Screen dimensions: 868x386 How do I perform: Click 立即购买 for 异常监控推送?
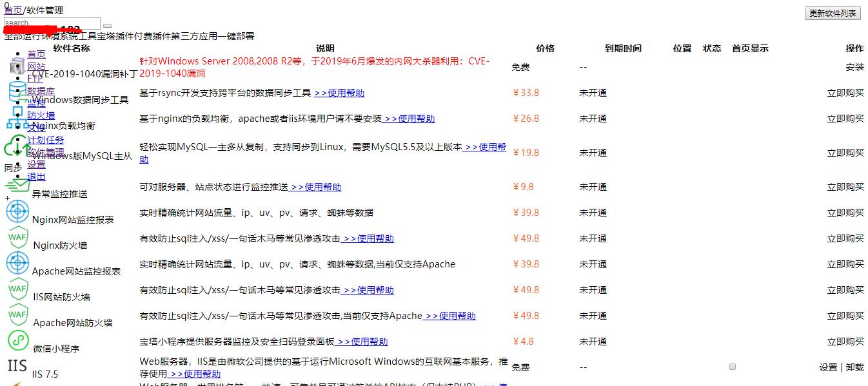(x=845, y=187)
